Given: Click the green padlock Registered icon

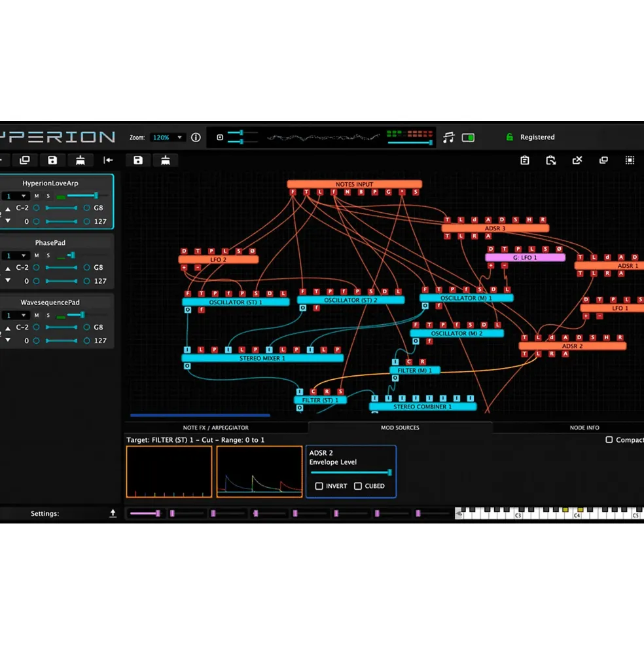Looking at the screenshot, I should [510, 138].
